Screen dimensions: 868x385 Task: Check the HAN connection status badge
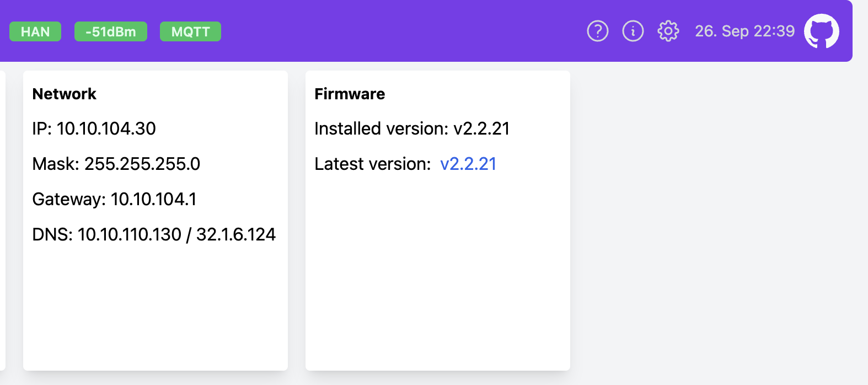click(35, 31)
